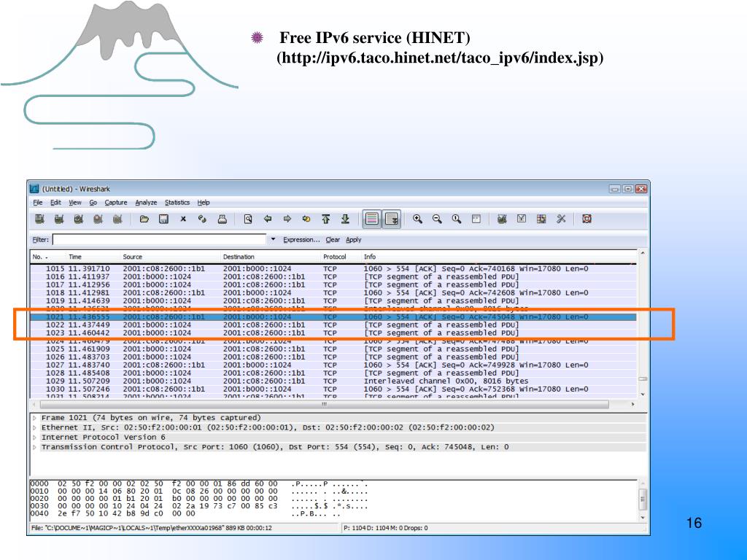747x560 pixels.
Task: Open the Go menu
Action: (x=93, y=203)
